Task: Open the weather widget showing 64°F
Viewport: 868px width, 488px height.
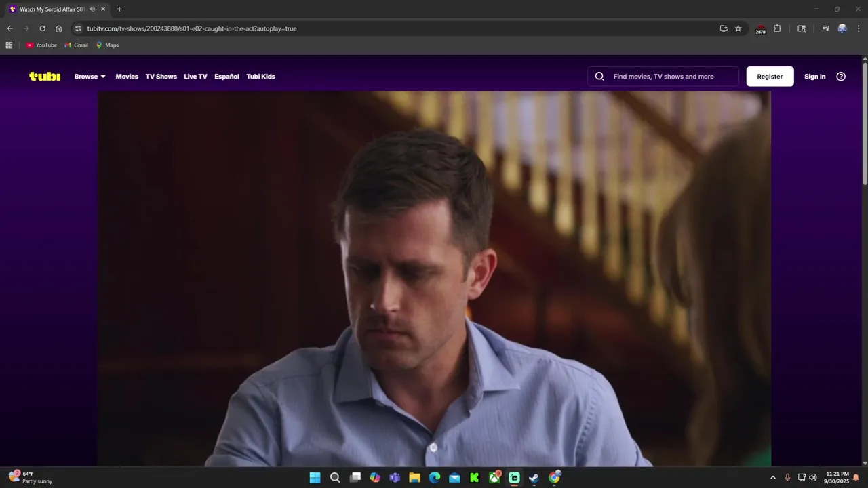Action: 31,477
